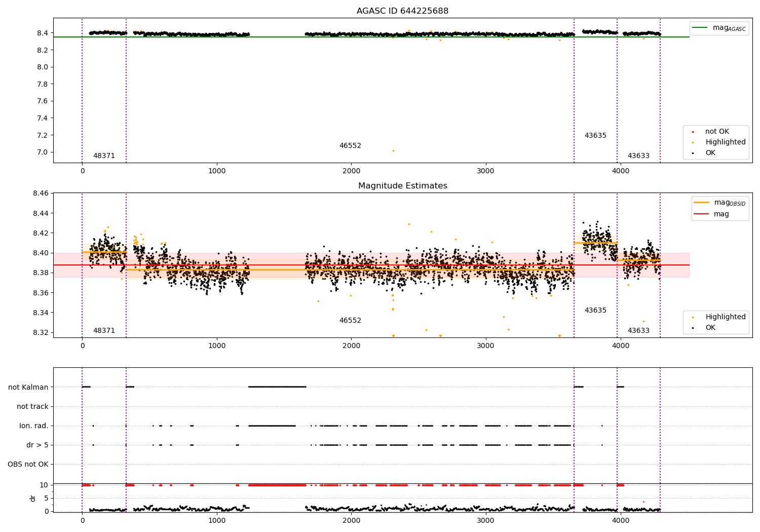Select y-axis tick 8.44

[x=41, y=213]
